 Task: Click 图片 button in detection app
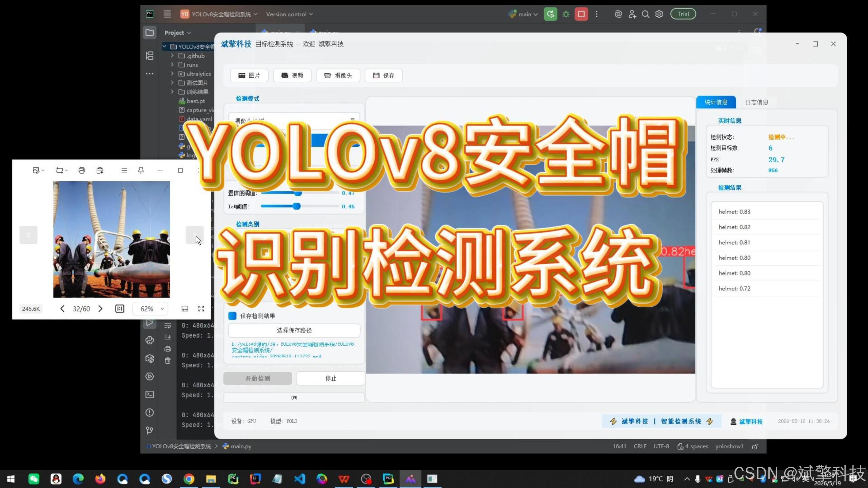249,76
